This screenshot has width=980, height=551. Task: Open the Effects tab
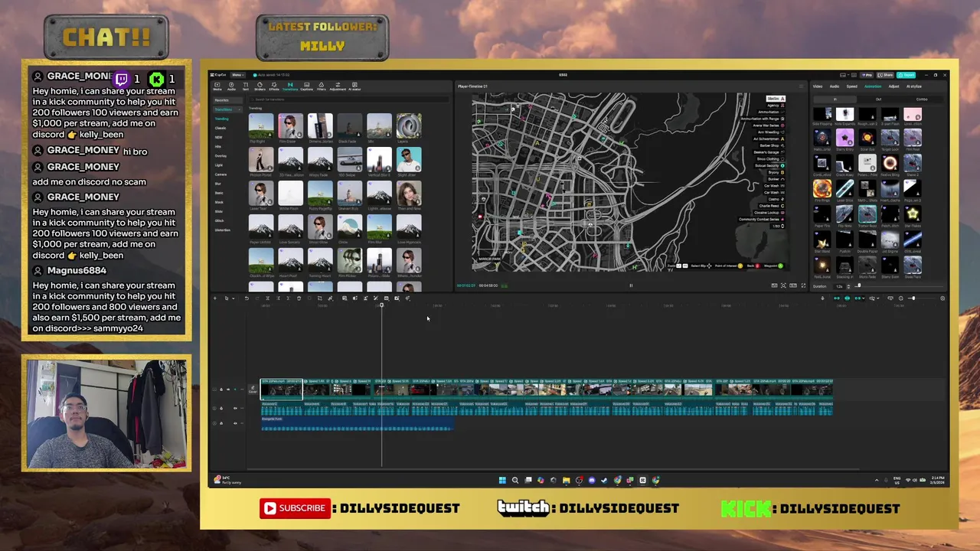coord(274,86)
